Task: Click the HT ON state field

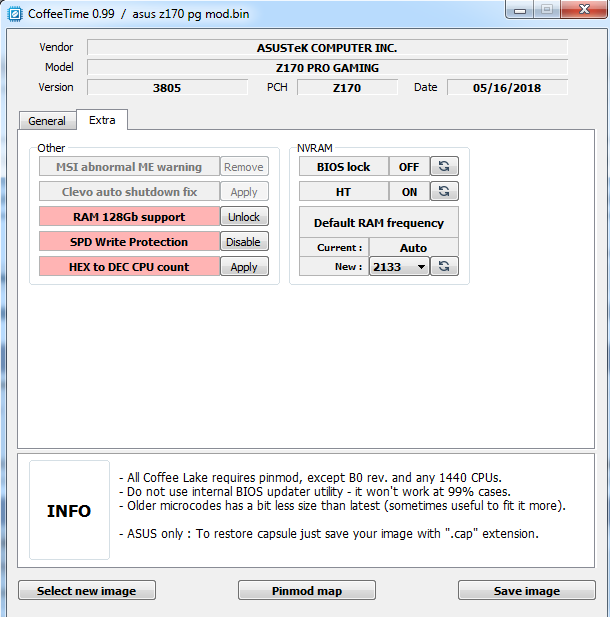Action: click(409, 192)
